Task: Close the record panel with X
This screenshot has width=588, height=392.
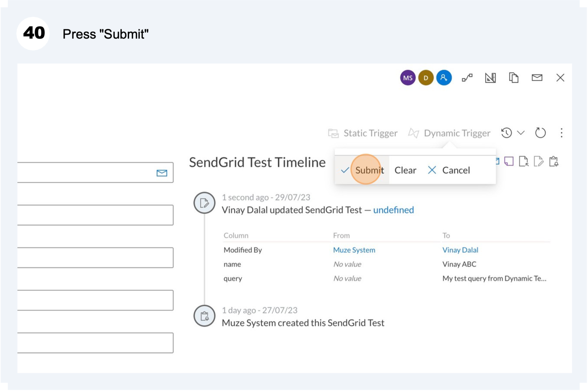Action: tap(560, 78)
